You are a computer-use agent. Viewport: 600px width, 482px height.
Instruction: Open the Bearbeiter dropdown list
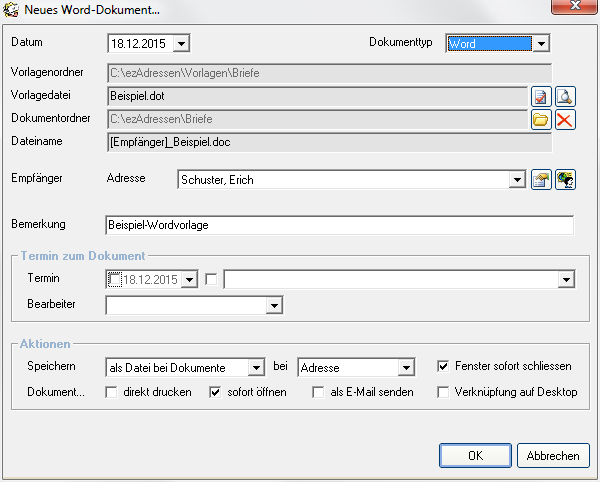[273, 304]
